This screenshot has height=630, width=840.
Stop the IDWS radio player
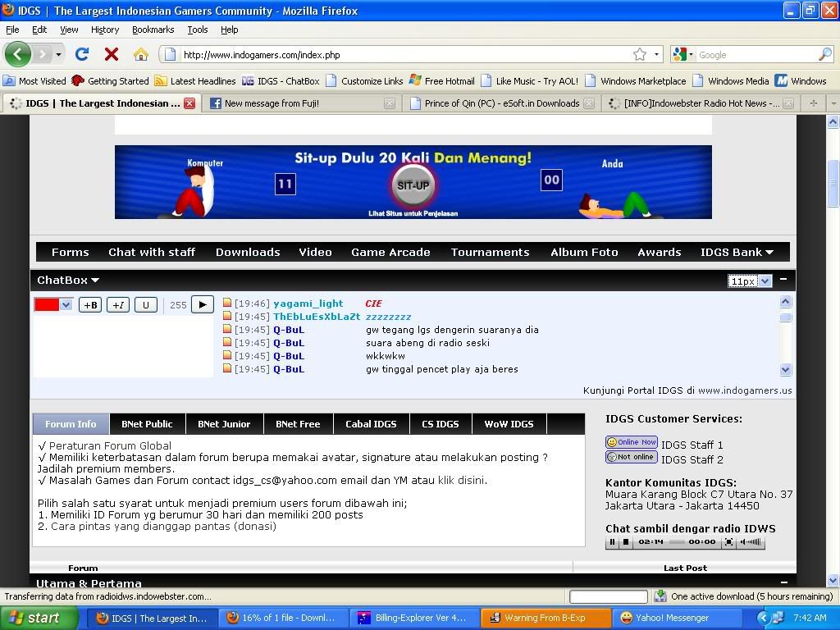click(x=626, y=541)
